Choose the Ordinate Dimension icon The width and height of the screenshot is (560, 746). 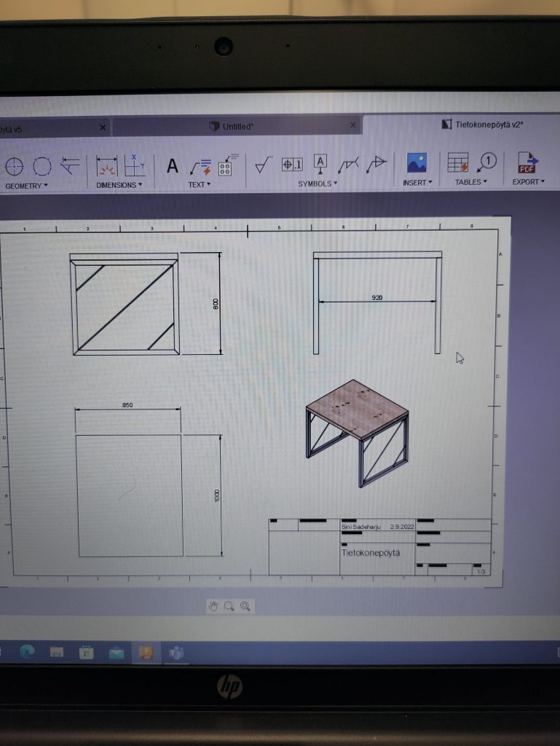coord(135,165)
